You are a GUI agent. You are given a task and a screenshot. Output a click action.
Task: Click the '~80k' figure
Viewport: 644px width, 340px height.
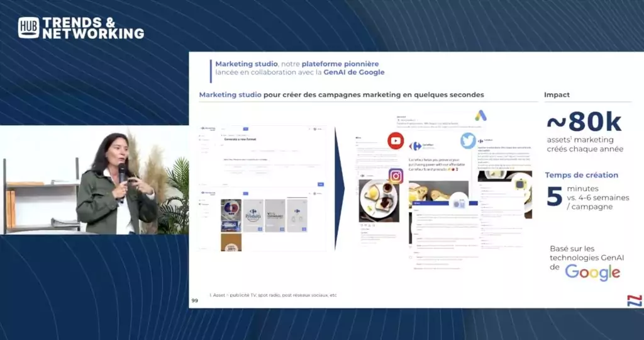[x=584, y=122]
